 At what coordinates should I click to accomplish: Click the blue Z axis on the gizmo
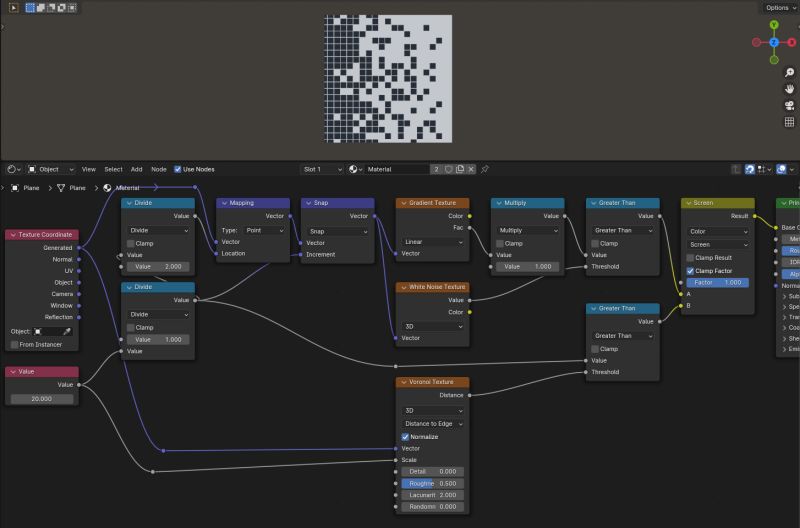pos(774,42)
